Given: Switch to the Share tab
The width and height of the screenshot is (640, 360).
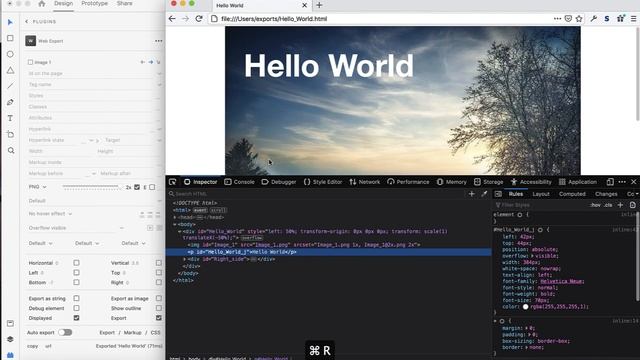Looking at the screenshot, I should 124,3.
